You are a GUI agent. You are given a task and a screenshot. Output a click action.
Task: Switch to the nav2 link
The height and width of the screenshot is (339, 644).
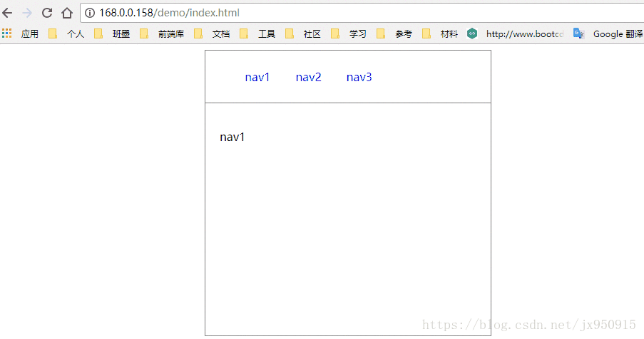click(x=308, y=77)
